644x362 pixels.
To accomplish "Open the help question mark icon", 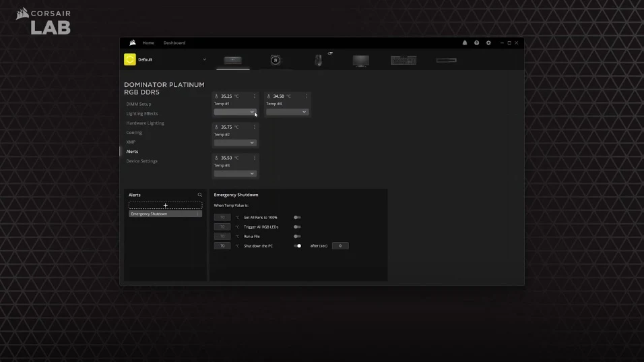I will tap(476, 42).
